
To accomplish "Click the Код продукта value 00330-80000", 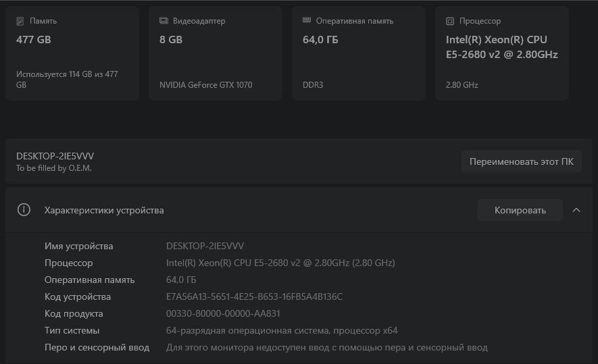I will click(223, 314).
